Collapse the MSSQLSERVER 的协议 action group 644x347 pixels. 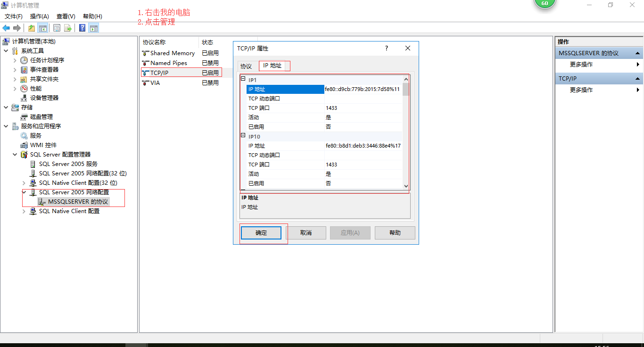638,52
